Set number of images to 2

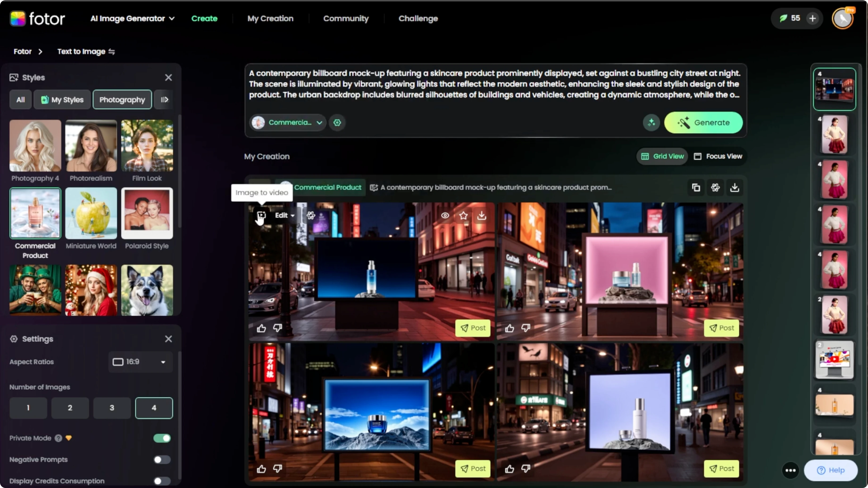point(70,408)
